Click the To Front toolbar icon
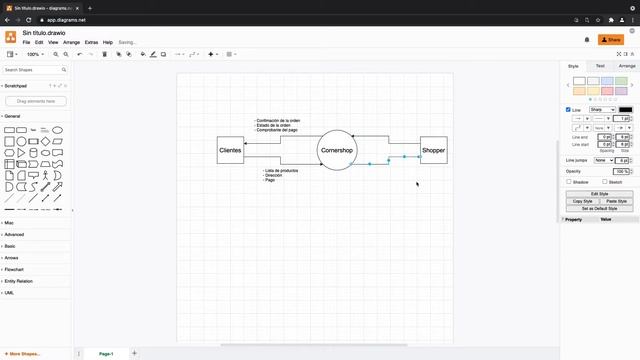This screenshot has height=360, width=640. pyautogui.click(x=119, y=54)
